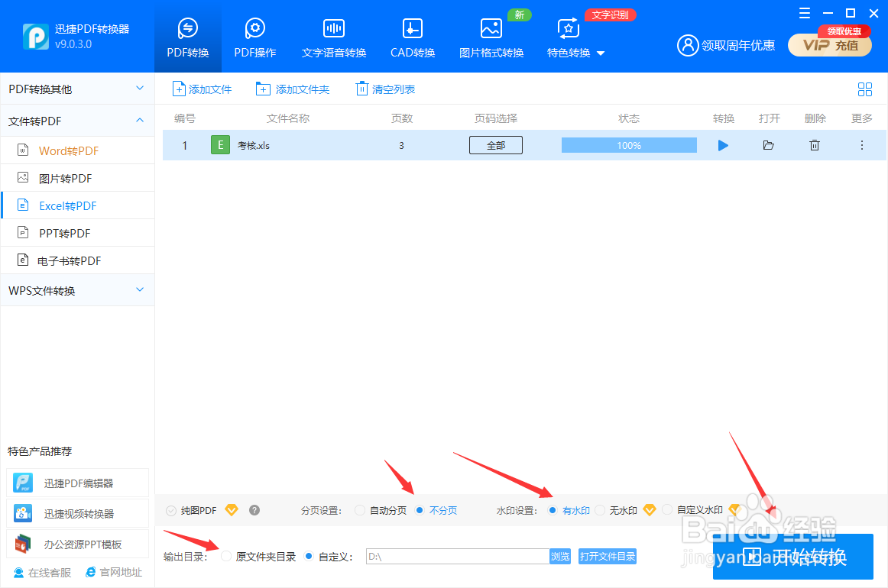Expand the WPS文件转换 section
This screenshot has height=588, width=888.
tap(77, 289)
